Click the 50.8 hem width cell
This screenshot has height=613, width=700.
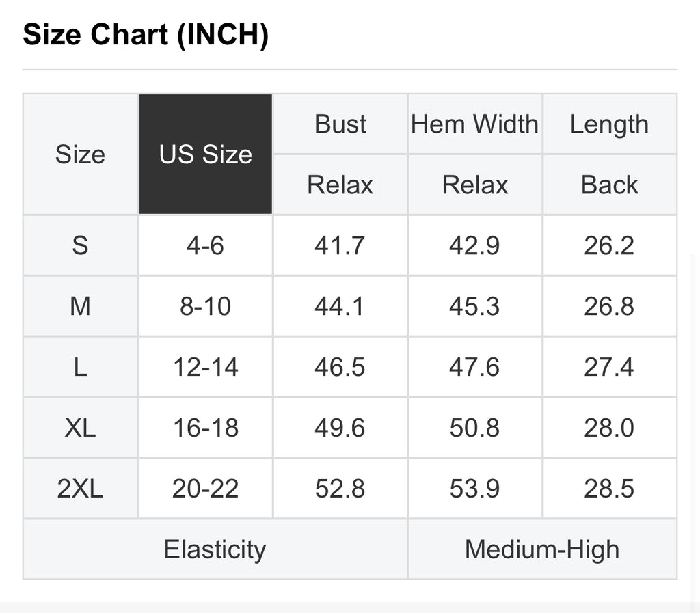[x=475, y=427]
